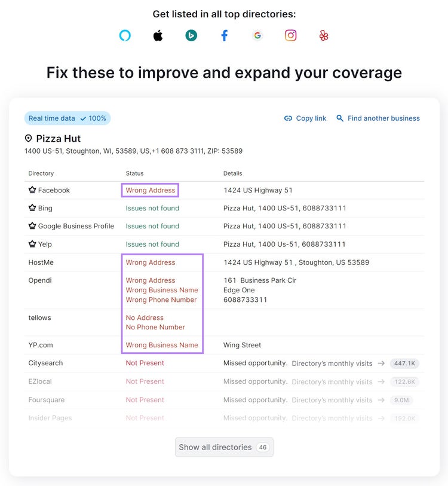Click the Bing directory icon
Viewport: 448px width, 486px height.
(191, 35)
